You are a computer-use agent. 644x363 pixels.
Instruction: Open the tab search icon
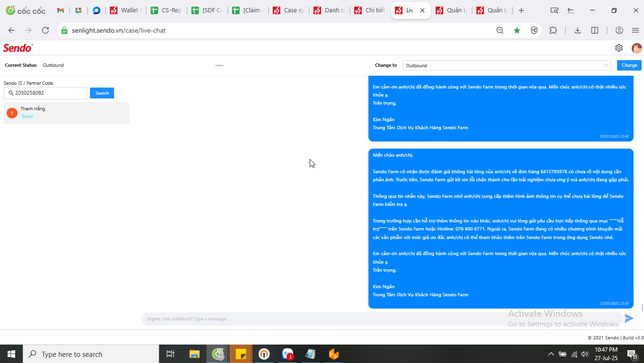coord(555,10)
